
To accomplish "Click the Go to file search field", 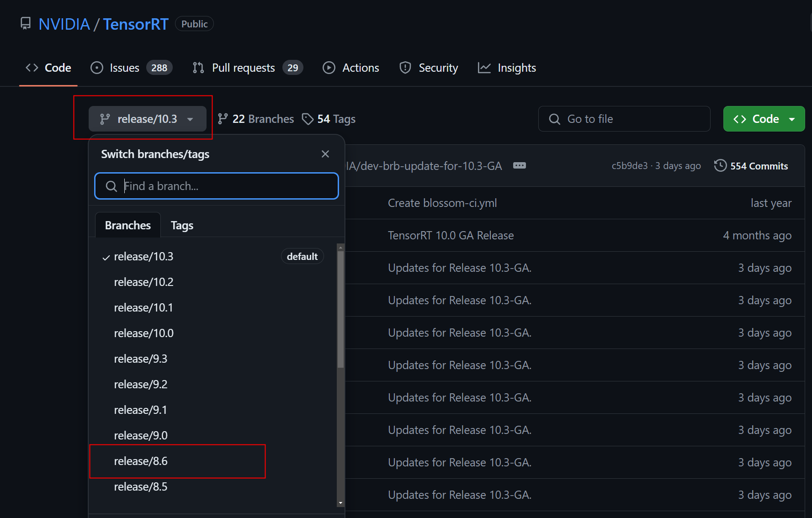I will point(624,119).
